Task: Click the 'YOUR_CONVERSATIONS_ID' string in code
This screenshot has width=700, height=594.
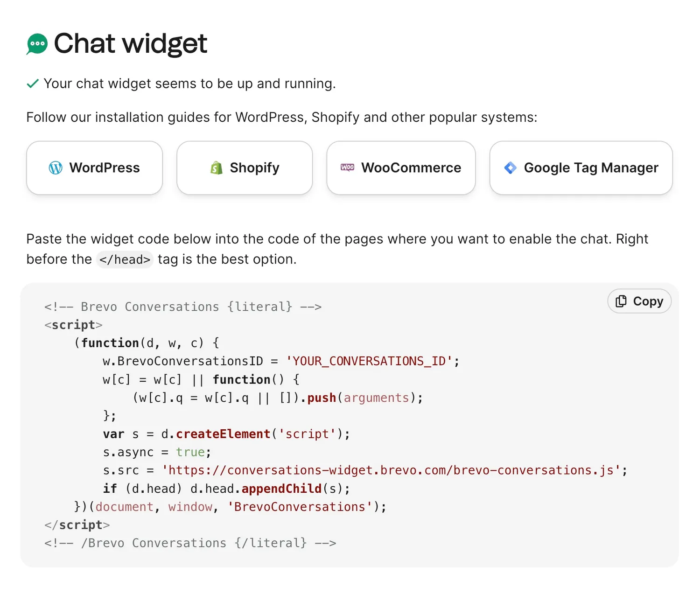Action: 369,361
